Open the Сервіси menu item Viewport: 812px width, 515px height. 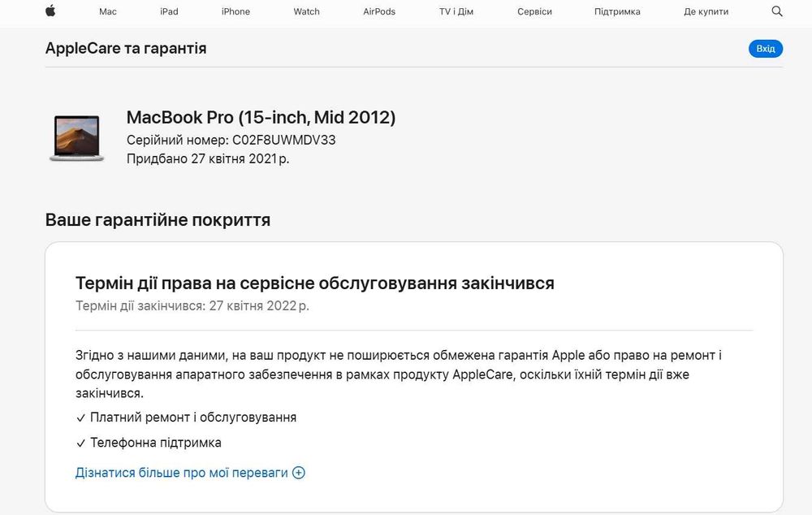click(x=534, y=11)
